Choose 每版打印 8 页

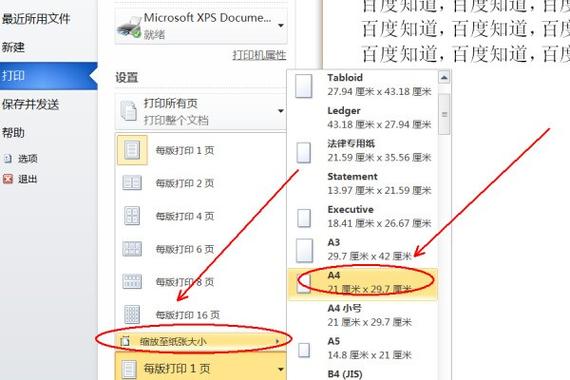pyautogui.click(x=201, y=282)
